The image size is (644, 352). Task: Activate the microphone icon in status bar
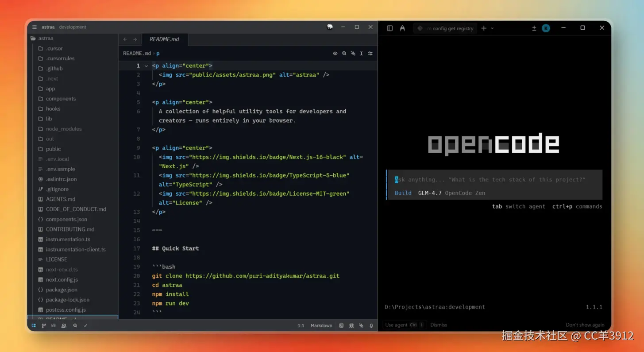point(371,325)
